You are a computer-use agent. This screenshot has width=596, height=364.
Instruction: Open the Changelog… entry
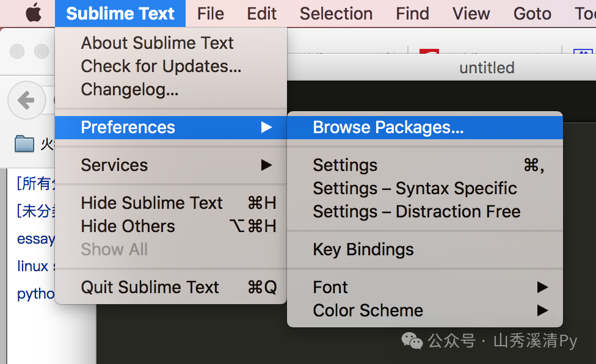click(170, 90)
